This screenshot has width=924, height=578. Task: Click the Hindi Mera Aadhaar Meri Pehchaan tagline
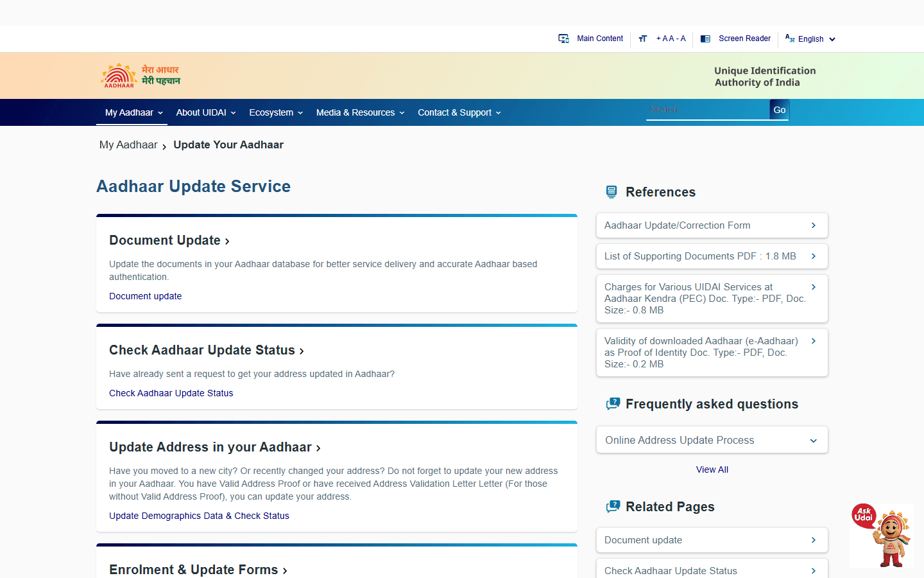[161, 75]
